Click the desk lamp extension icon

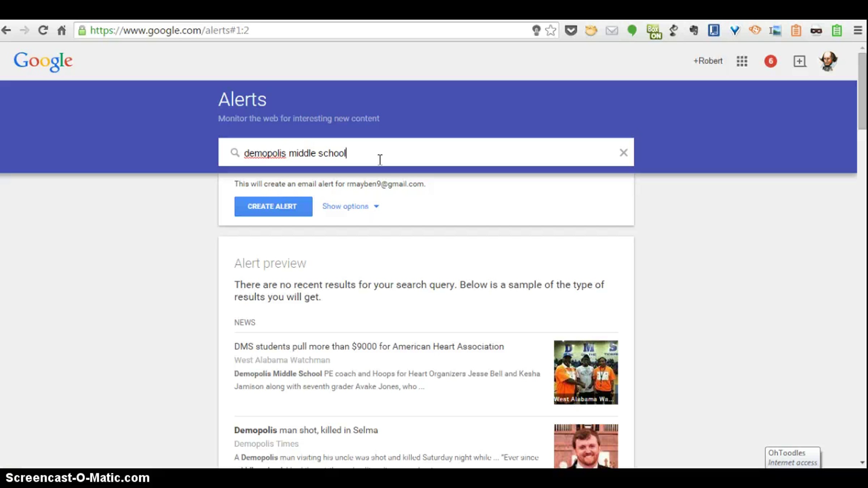(x=673, y=30)
